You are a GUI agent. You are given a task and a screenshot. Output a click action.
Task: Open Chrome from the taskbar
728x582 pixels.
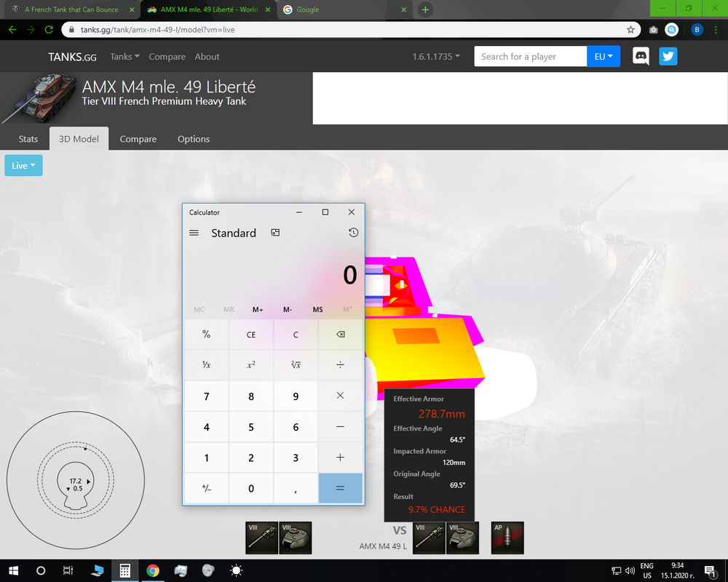[153, 570]
